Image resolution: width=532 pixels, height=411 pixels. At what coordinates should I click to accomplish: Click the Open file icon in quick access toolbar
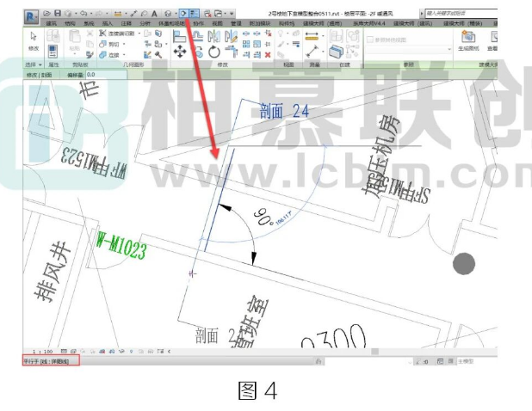(46, 14)
